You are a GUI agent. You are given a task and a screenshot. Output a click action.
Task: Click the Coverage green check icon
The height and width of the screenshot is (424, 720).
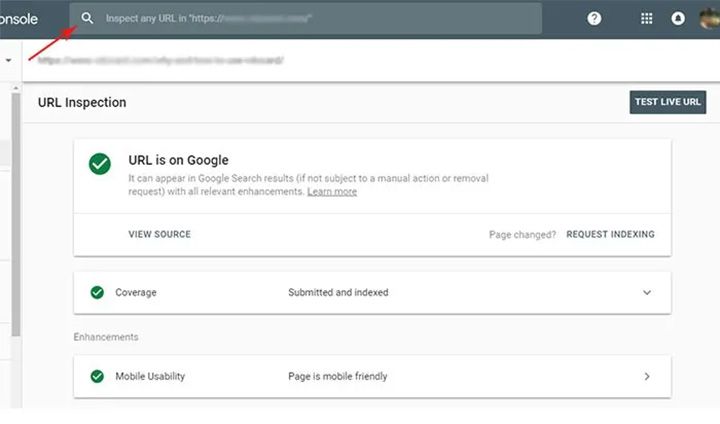[x=97, y=293]
